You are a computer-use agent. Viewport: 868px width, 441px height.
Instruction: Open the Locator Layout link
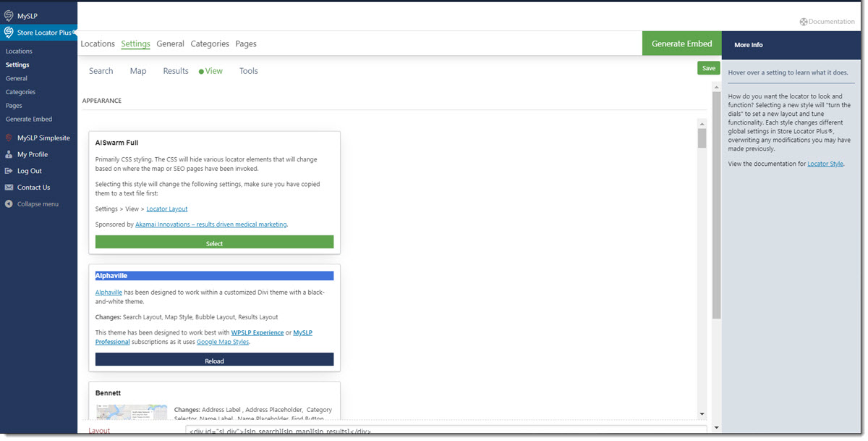coord(166,209)
